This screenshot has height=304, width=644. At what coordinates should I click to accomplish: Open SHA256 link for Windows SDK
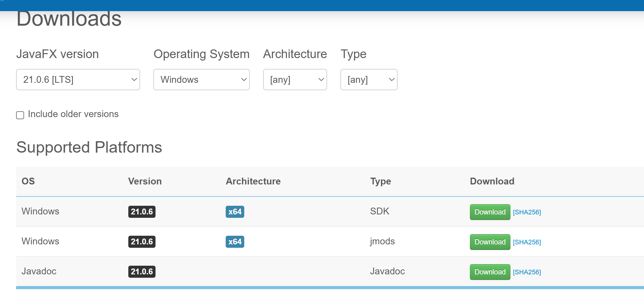coord(527,212)
